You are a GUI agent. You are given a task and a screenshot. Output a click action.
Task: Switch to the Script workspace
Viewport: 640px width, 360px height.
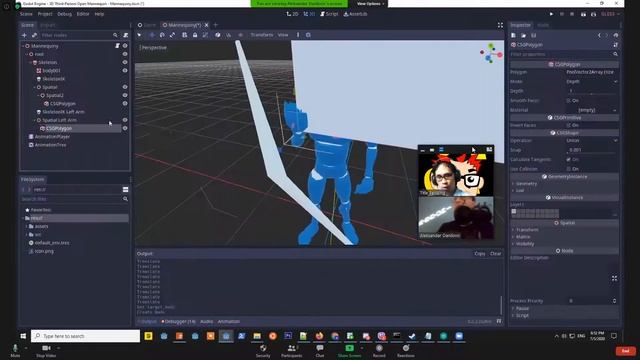[329, 14]
